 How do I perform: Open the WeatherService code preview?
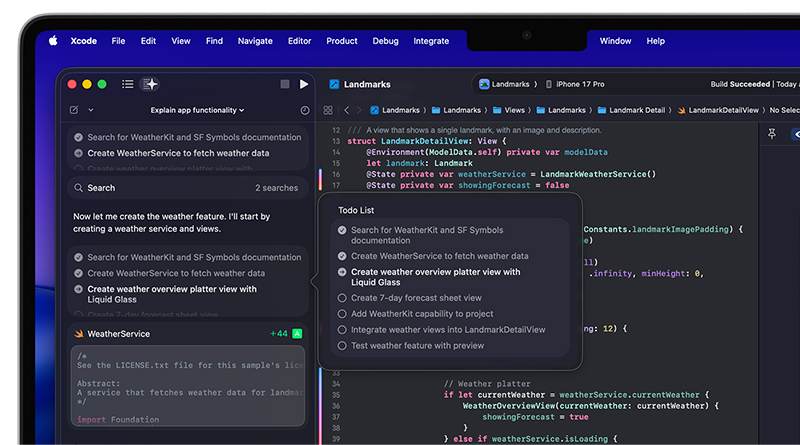[188, 385]
